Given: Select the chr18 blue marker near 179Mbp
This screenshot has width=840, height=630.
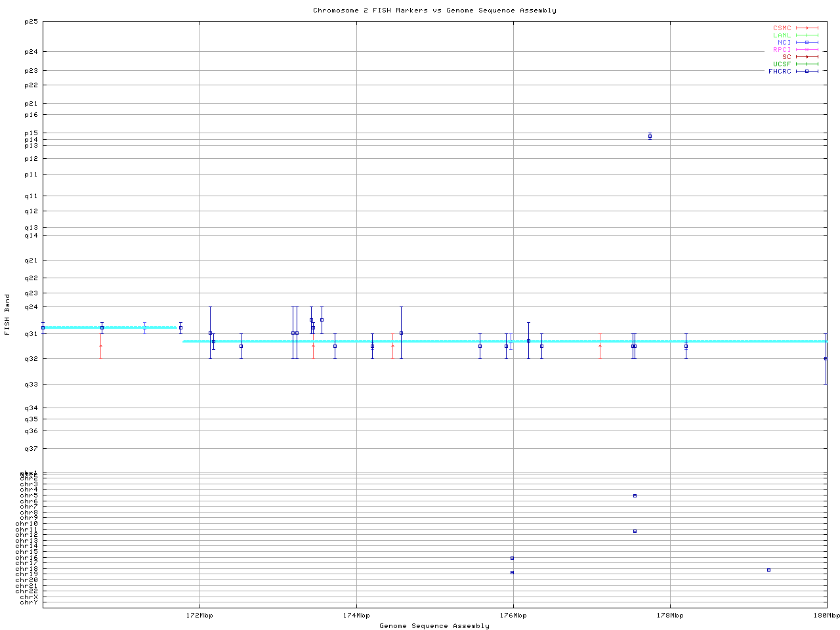Looking at the screenshot, I should [768, 570].
